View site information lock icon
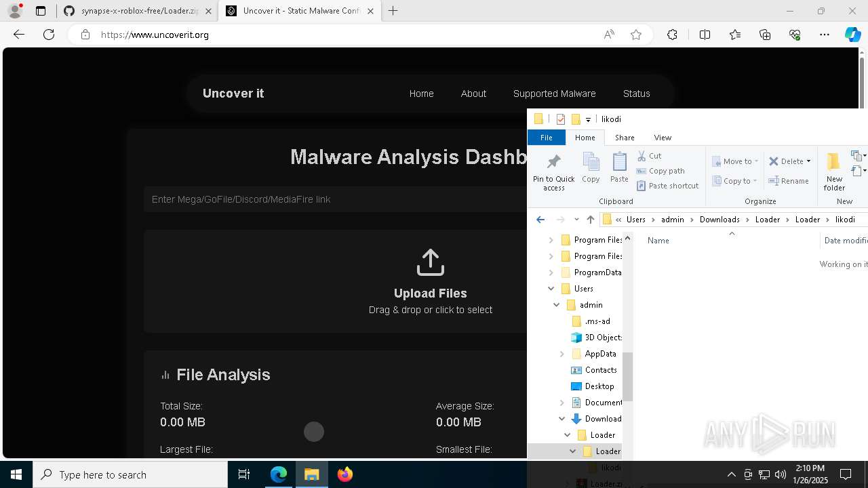This screenshot has width=868, height=488. click(85, 35)
